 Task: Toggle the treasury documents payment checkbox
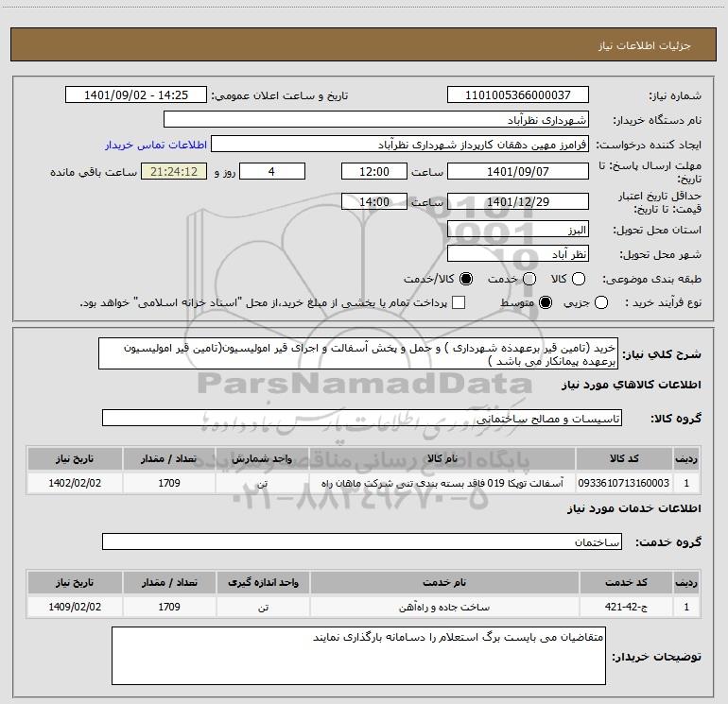(x=459, y=303)
